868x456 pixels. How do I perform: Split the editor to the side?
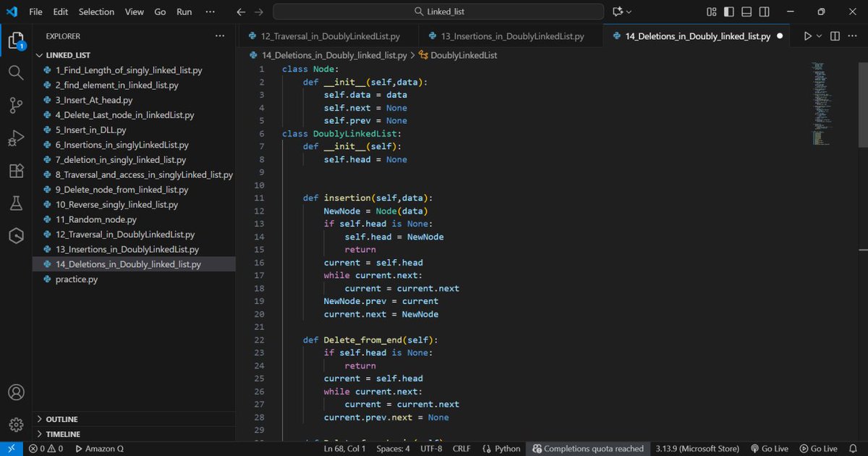tap(835, 35)
